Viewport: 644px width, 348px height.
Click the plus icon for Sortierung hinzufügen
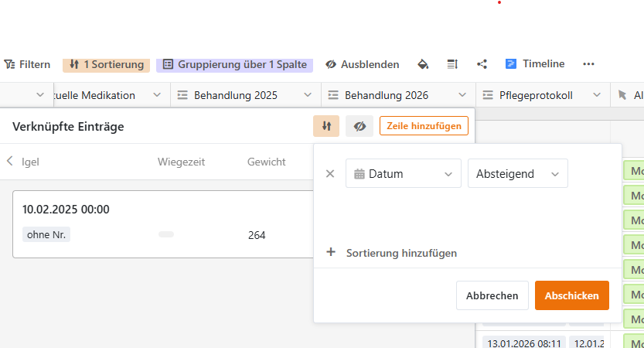331,253
